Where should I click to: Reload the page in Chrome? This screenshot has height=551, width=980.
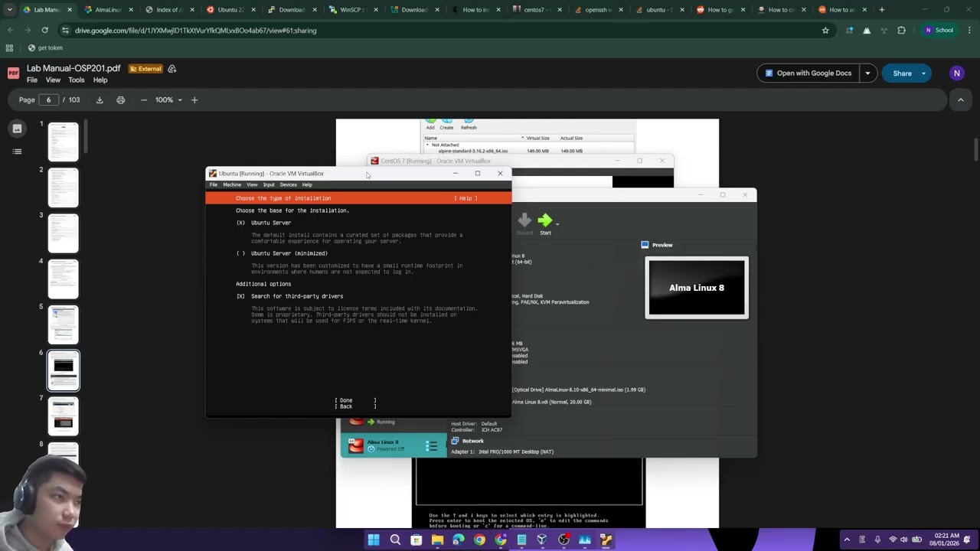coord(45,30)
